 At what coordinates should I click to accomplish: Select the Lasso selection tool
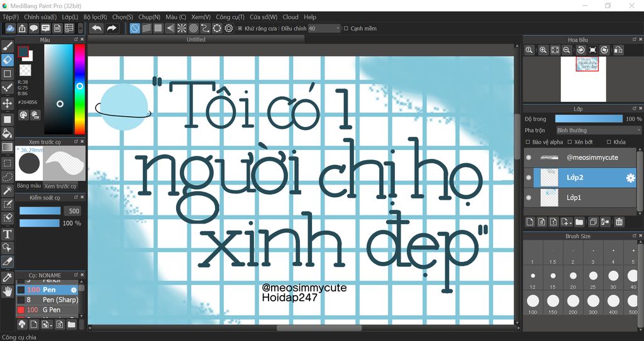tap(8, 177)
